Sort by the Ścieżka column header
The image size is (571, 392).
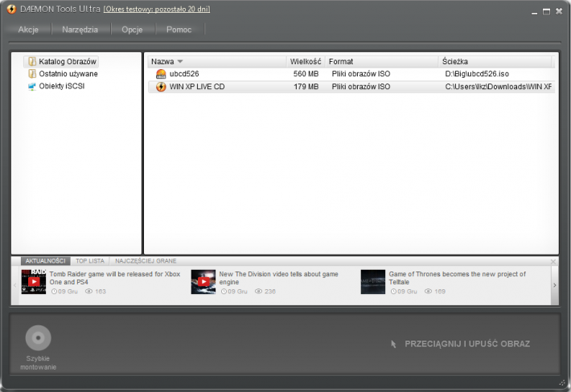(x=496, y=62)
